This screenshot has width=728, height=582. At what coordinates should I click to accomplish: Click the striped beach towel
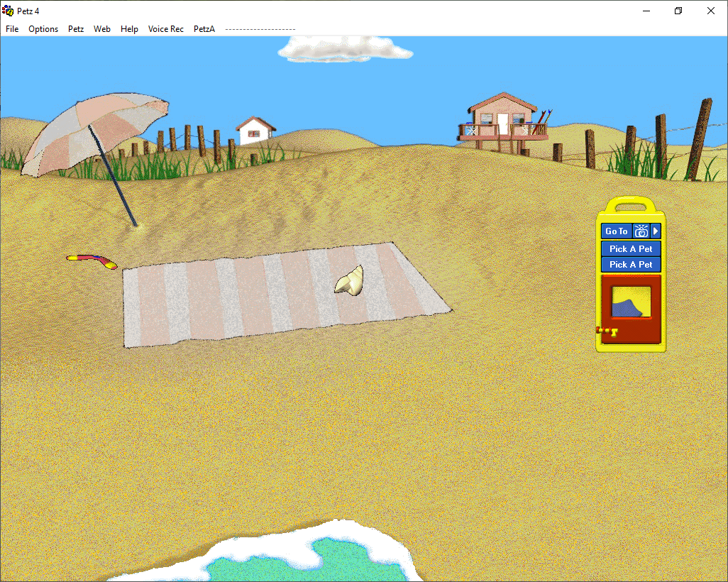click(270, 298)
